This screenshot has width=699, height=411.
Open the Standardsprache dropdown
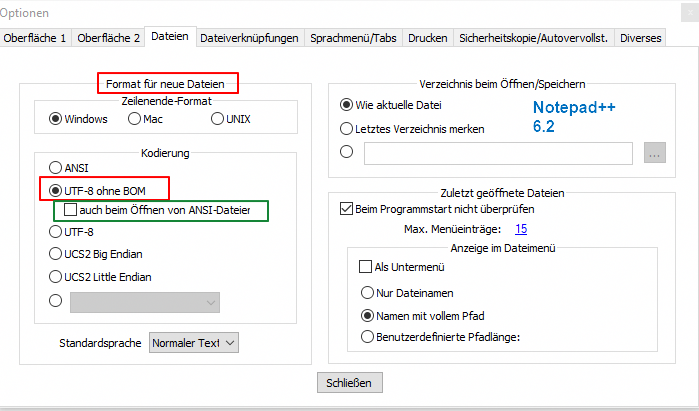click(194, 343)
